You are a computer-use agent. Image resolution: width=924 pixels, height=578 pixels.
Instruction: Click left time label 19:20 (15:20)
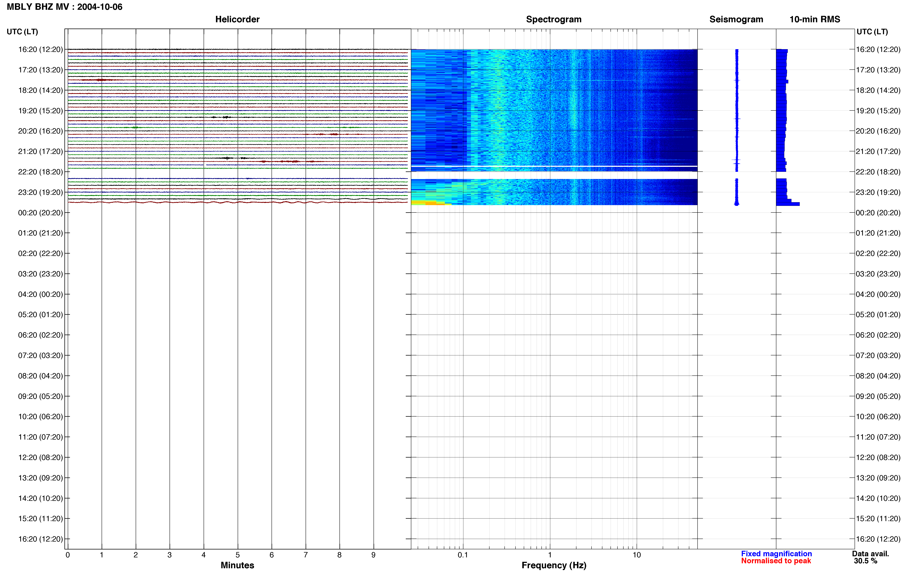click(x=41, y=110)
